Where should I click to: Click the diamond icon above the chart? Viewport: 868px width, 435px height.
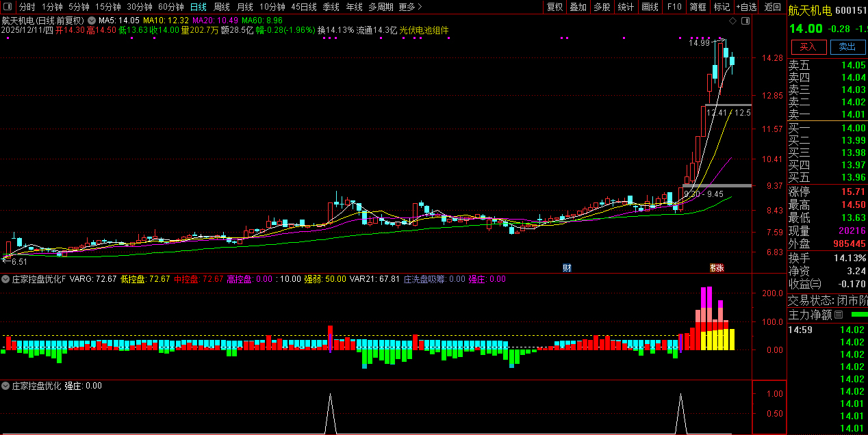pos(733,21)
